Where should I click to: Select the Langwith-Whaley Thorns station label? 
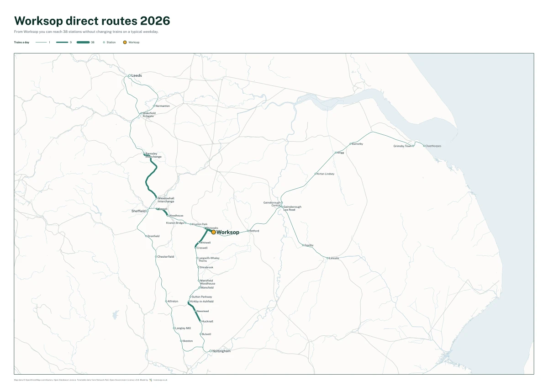[x=209, y=260]
